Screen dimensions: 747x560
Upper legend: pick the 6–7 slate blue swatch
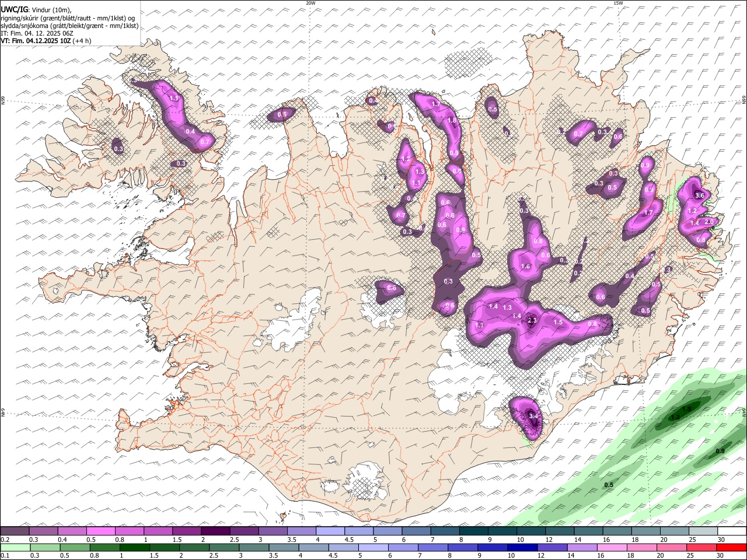[x=416, y=531]
